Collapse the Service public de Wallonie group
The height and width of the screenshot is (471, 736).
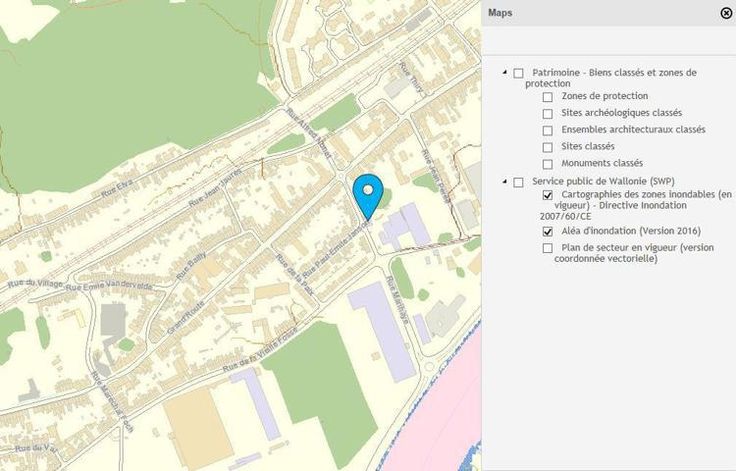click(x=503, y=182)
